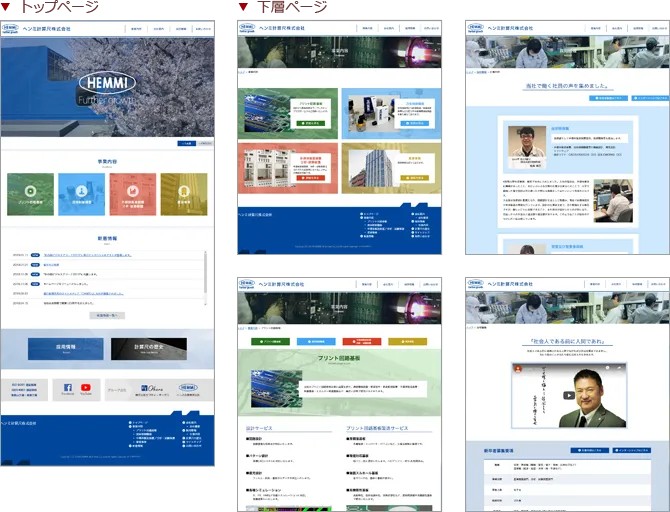Image resolution: width=670 pixels, height=512 pixels.
Task: Click breadcrumb link on printed circuit board page
Action: tap(253, 328)
